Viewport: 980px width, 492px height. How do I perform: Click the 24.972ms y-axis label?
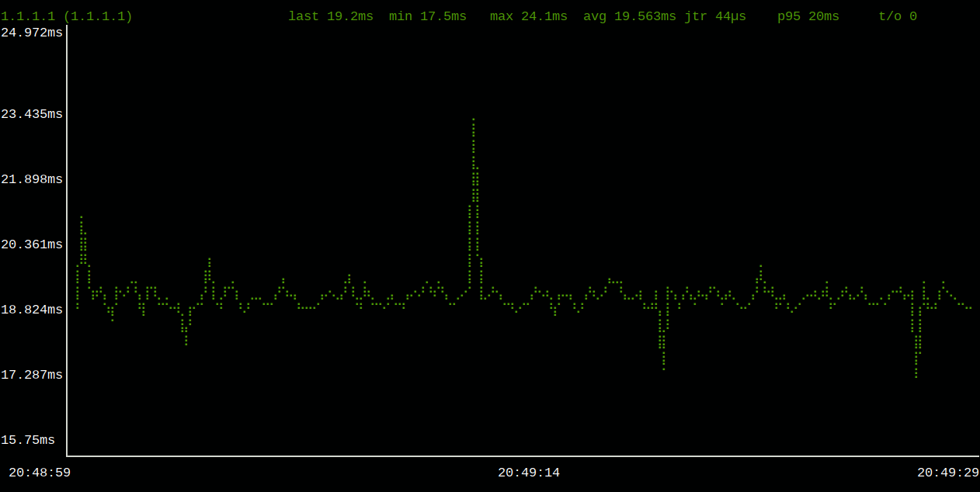coord(32,33)
